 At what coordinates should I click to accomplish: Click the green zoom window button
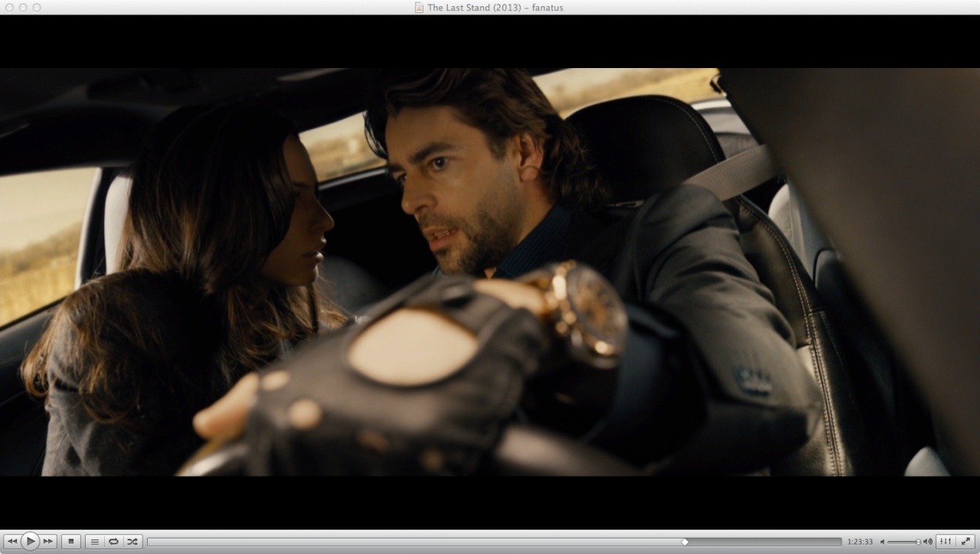pyautogui.click(x=37, y=7)
